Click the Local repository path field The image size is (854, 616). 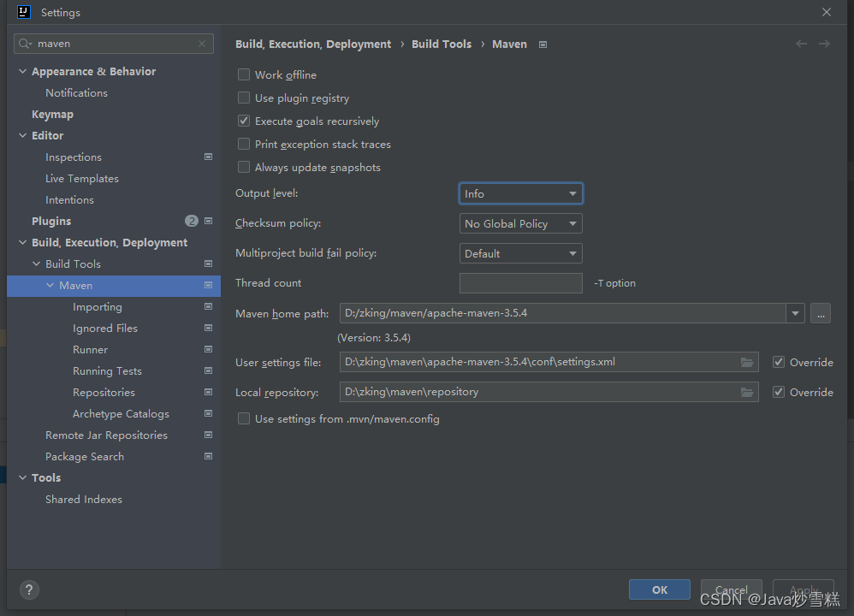549,392
